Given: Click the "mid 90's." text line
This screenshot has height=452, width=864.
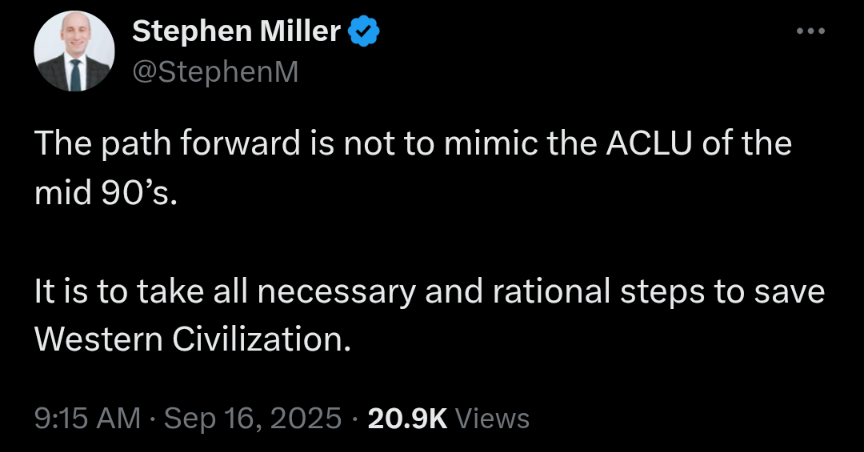Looking at the screenshot, I should [106, 193].
